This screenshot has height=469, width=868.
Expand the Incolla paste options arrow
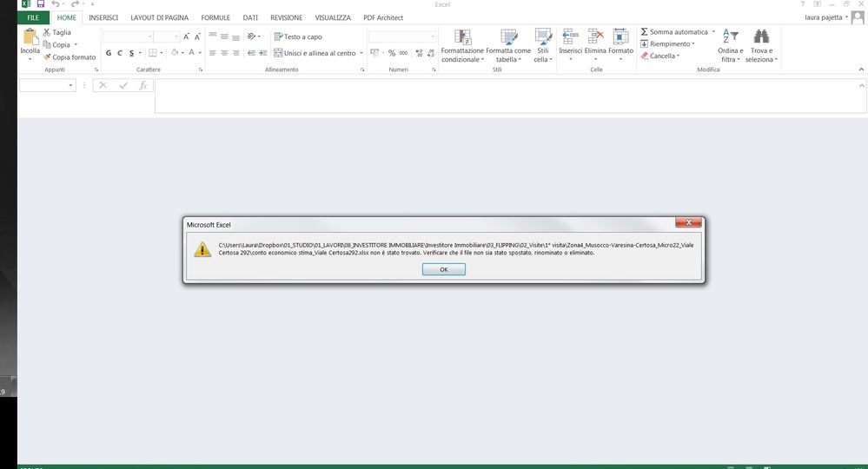(30, 58)
